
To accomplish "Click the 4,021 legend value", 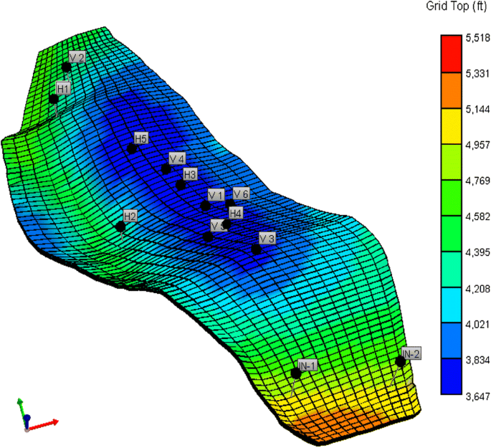I will pos(478,324).
